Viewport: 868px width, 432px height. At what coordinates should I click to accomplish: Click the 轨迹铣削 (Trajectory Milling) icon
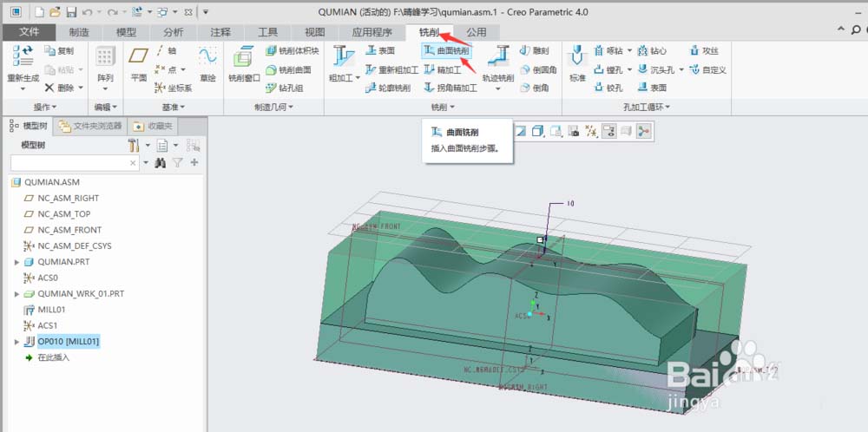(x=498, y=56)
